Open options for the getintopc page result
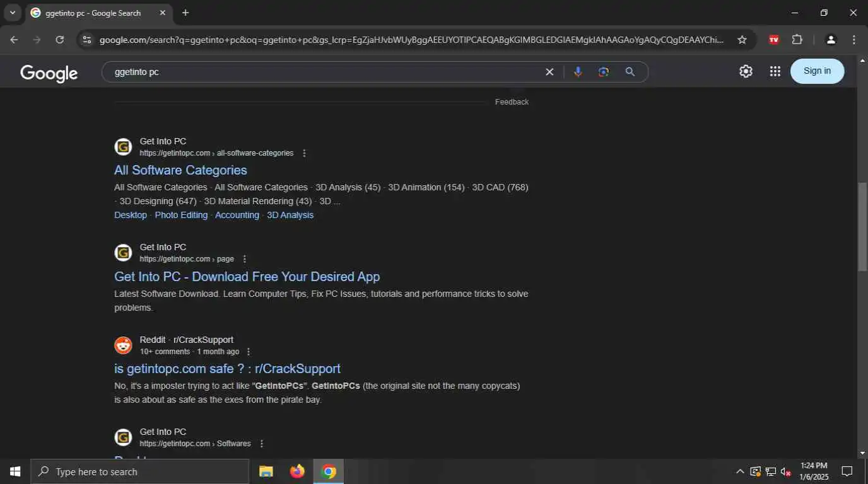The image size is (868, 484). point(245,259)
